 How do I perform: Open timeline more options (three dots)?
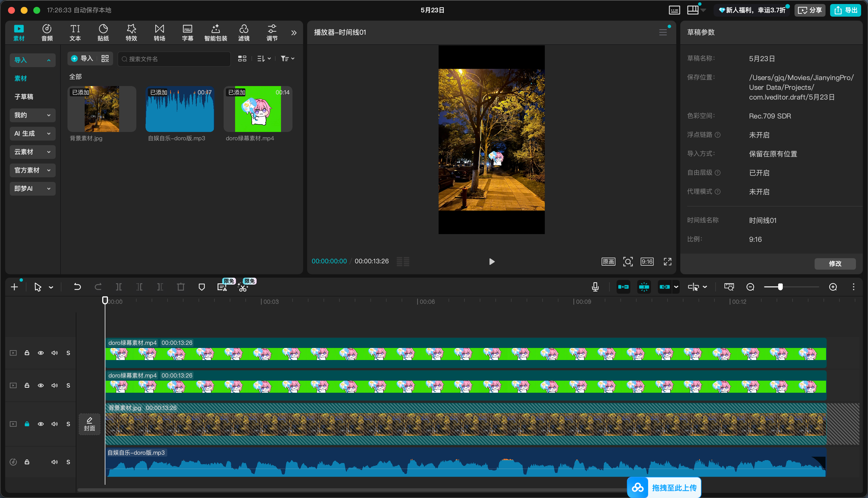pyautogui.click(x=854, y=287)
